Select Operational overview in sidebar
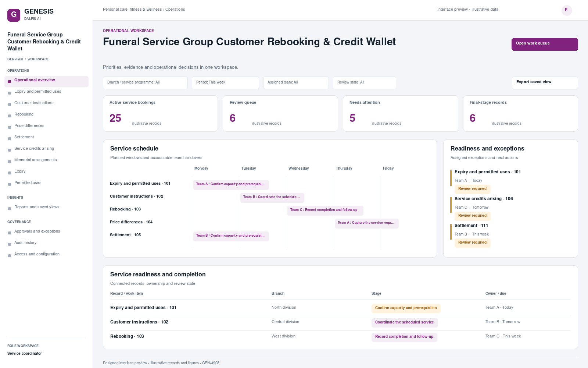This screenshot has height=368, width=588. pos(46,81)
